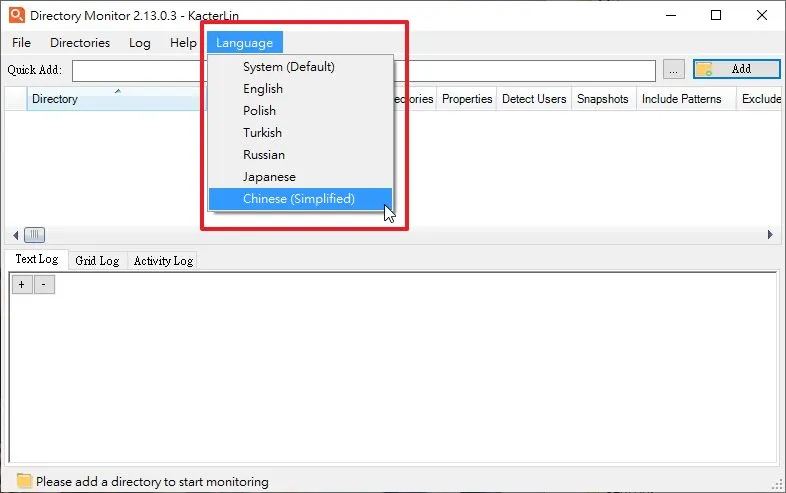
Task: Close the Language menu header
Action: (x=245, y=43)
